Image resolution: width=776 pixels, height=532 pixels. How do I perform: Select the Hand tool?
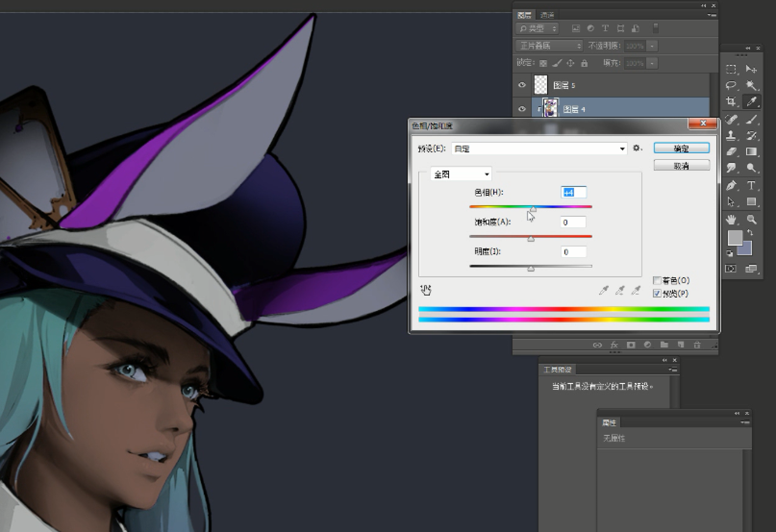[x=731, y=220]
